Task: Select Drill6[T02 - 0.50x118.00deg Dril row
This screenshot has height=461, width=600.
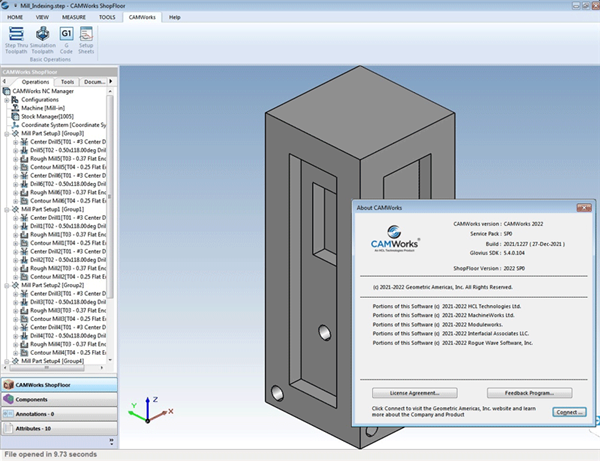Action: coord(68,184)
